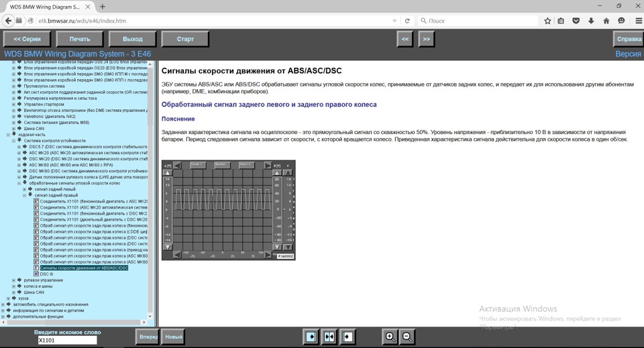644x348 pixels.
Task: Go back with the browser Back arrow
Action: [8, 21]
